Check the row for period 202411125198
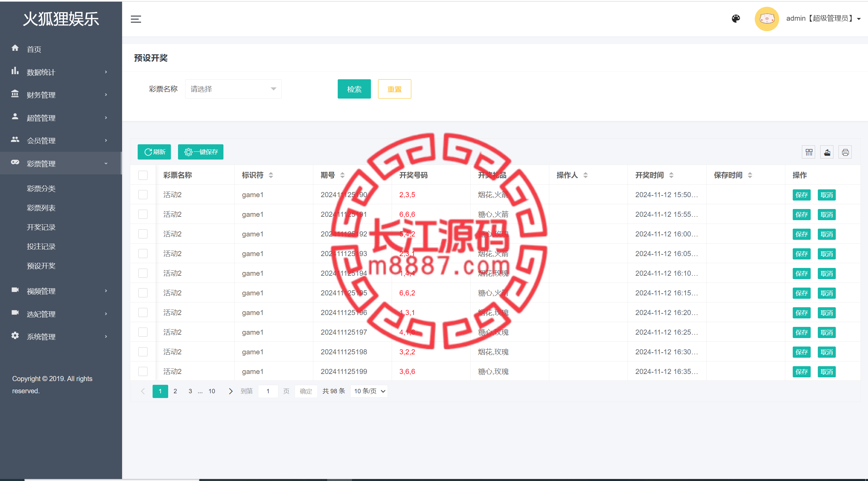 [x=143, y=352]
